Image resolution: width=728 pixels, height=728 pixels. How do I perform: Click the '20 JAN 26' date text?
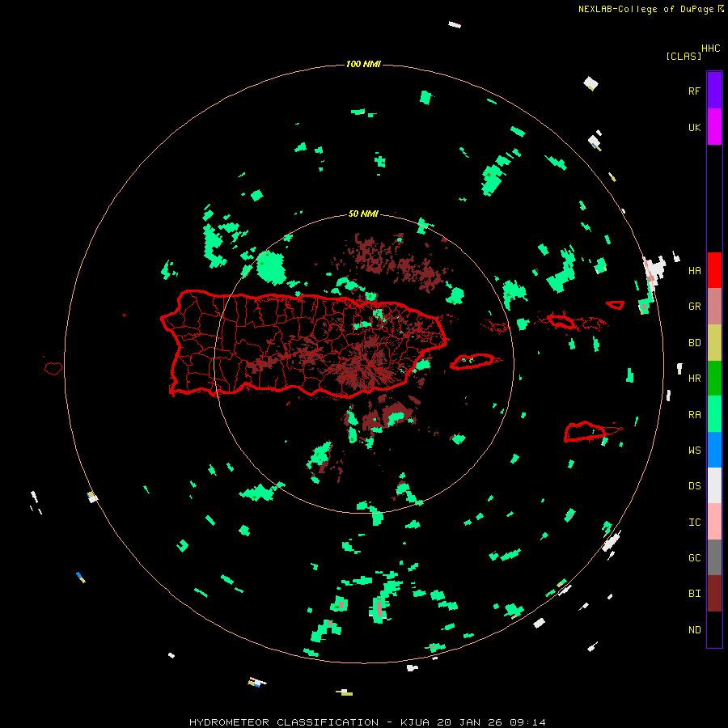[469, 722]
